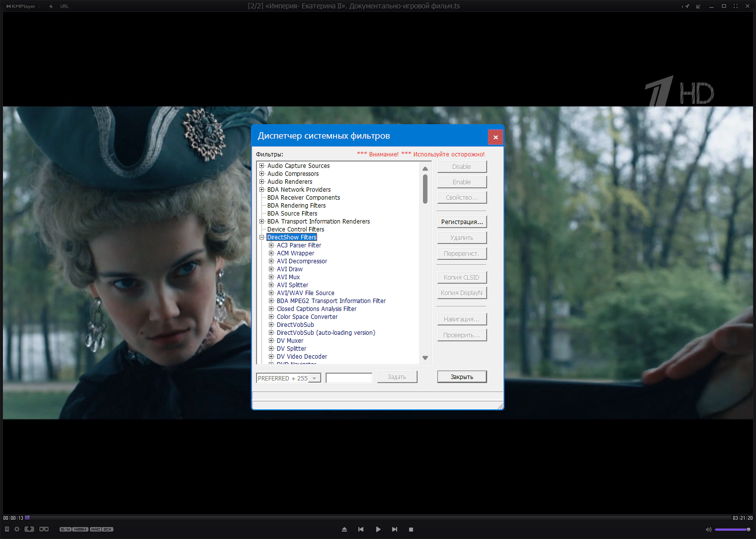Open the PREFERRED + 255 merit dropdown
This screenshot has width=756, height=539.
point(288,379)
